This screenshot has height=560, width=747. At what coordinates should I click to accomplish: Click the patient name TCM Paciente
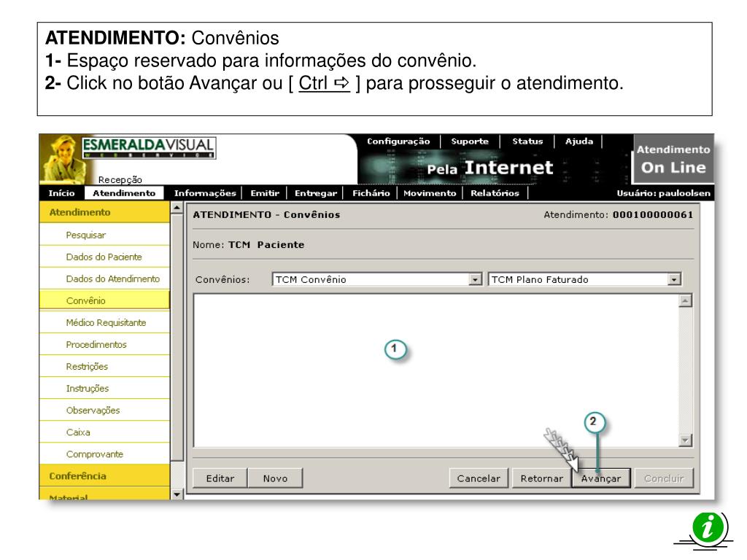coord(266,245)
